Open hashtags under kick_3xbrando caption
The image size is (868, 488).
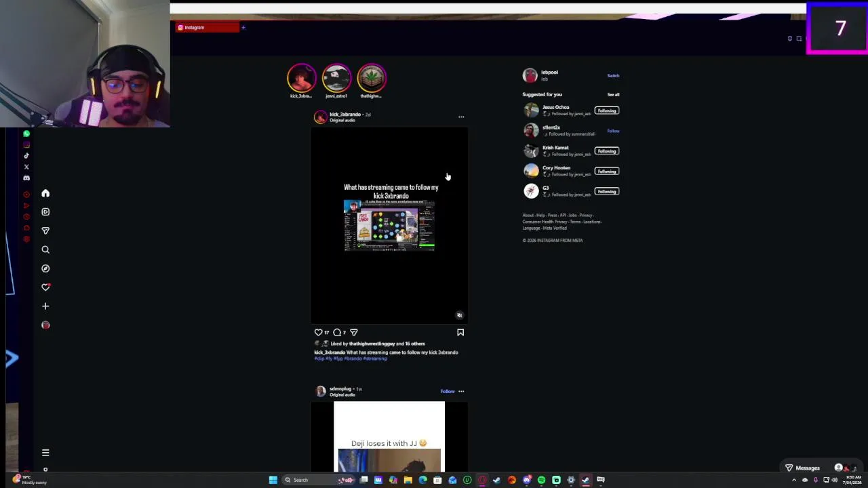pyautogui.click(x=350, y=359)
